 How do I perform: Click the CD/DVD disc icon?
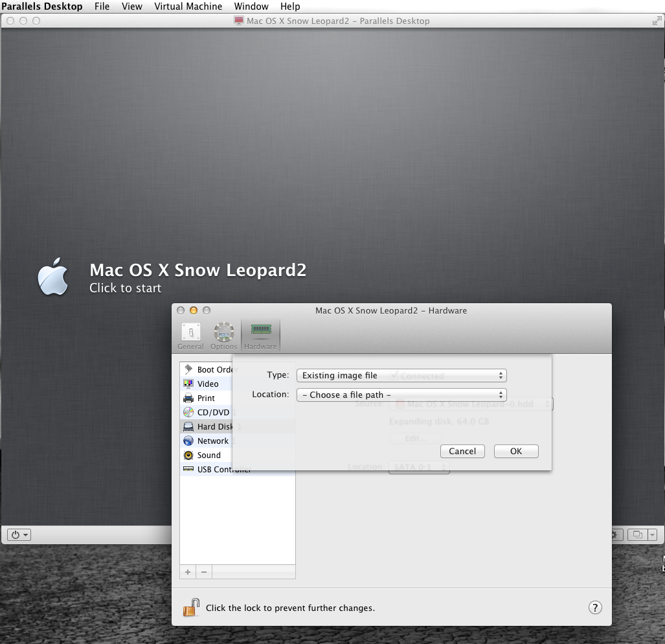(x=188, y=412)
